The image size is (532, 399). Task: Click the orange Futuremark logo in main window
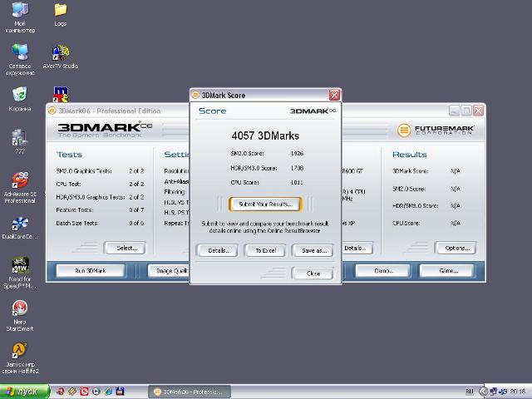404,130
